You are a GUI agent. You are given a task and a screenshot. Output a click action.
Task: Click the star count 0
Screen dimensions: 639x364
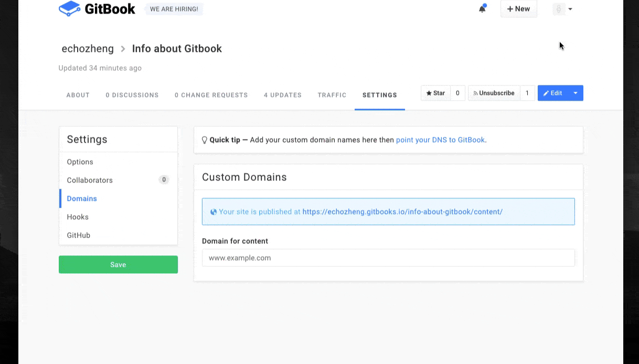pos(457,93)
